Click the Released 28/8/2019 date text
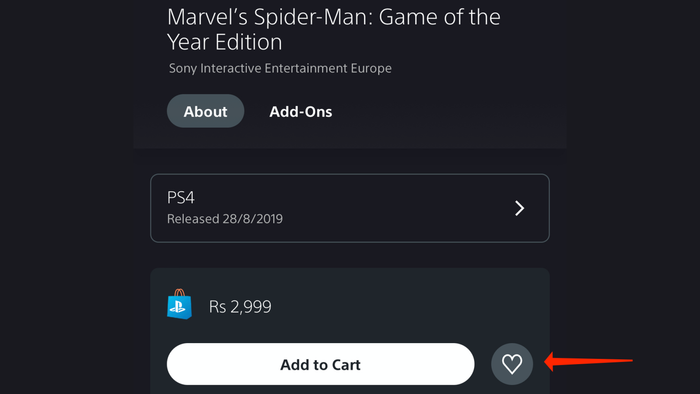Image resolution: width=700 pixels, height=394 pixels. (x=225, y=219)
